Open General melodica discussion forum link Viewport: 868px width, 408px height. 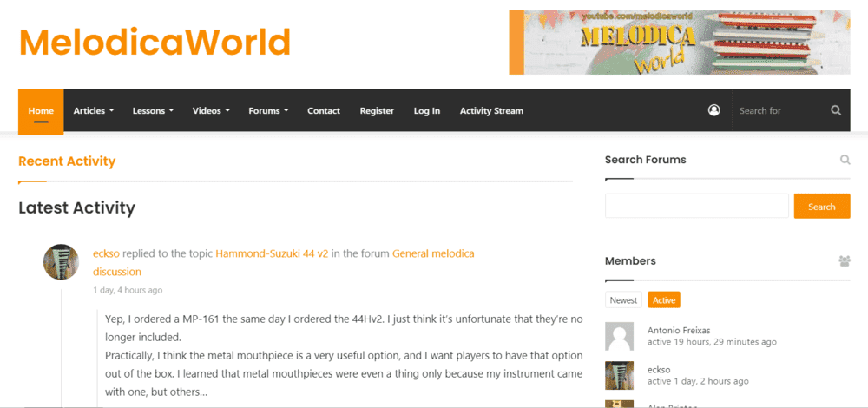(x=433, y=254)
